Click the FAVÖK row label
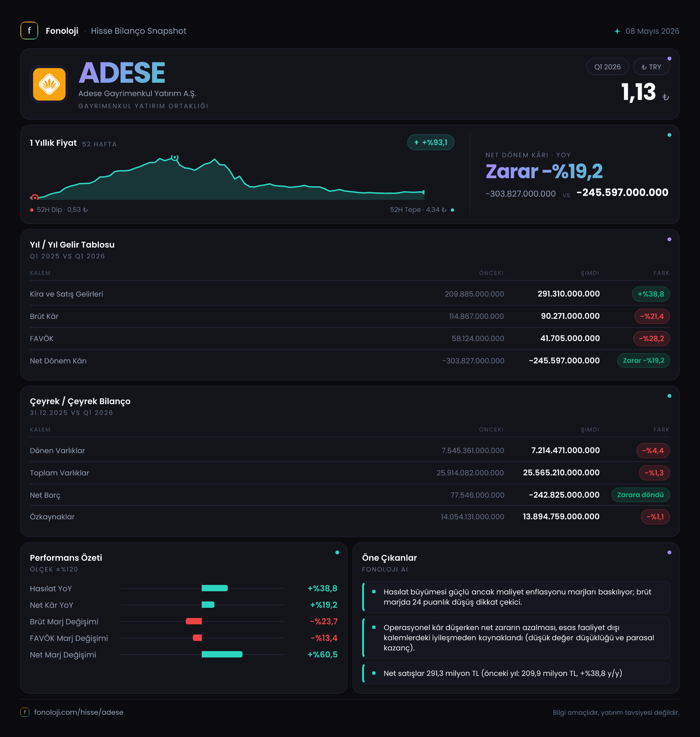 (41, 339)
